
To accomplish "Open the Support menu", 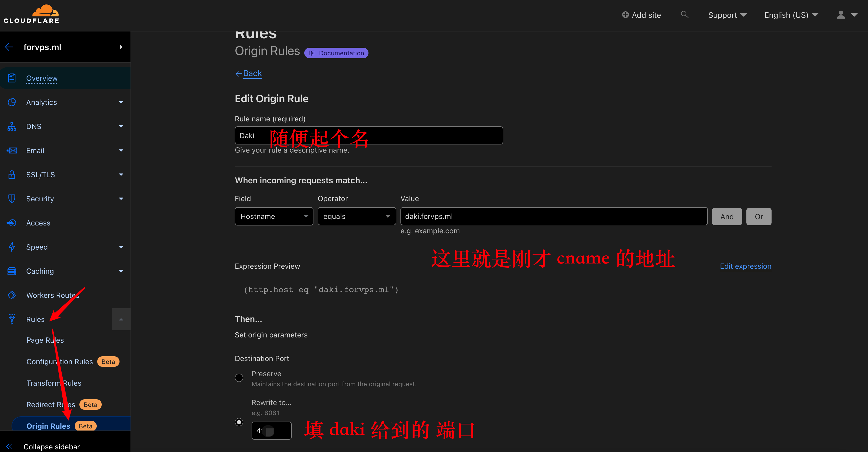I will pyautogui.click(x=727, y=15).
